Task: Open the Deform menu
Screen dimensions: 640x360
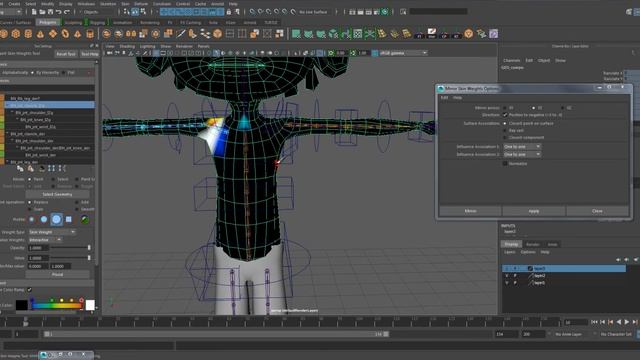Action: (141, 4)
